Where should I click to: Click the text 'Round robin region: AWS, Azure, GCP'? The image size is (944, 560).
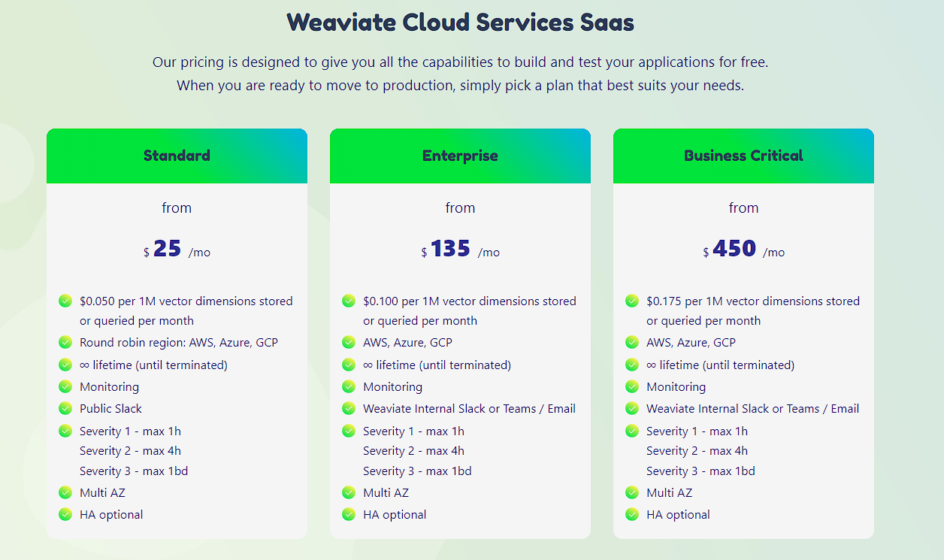[179, 342]
